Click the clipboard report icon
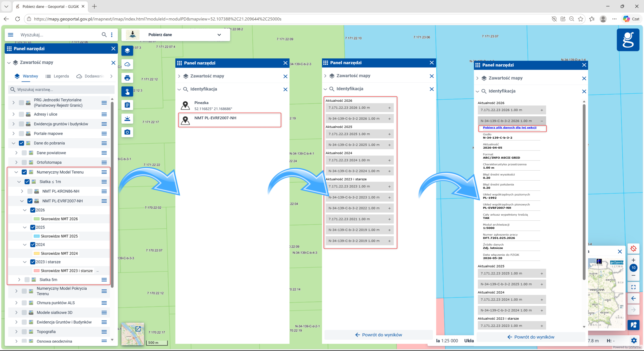 [x=127, y=105]
